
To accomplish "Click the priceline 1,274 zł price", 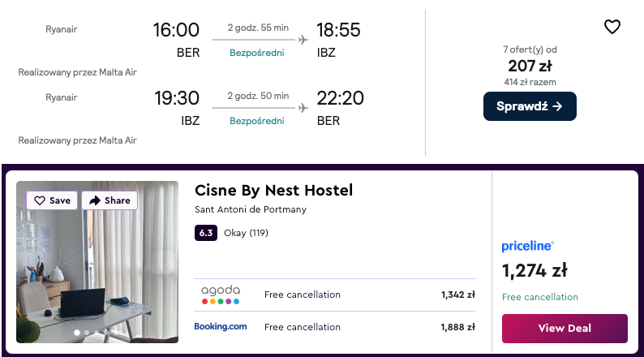I will [534, 270].
